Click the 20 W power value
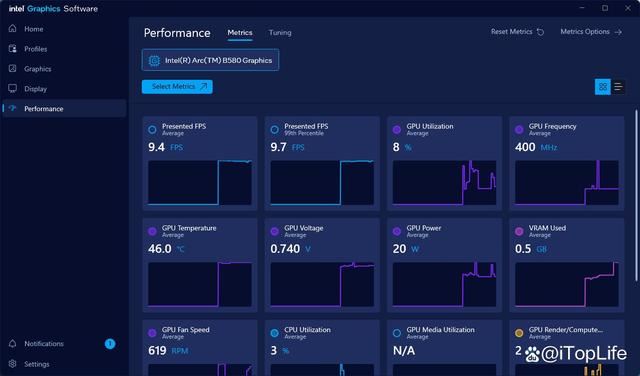Screen dimensions: 640x376 click(406, 249)
